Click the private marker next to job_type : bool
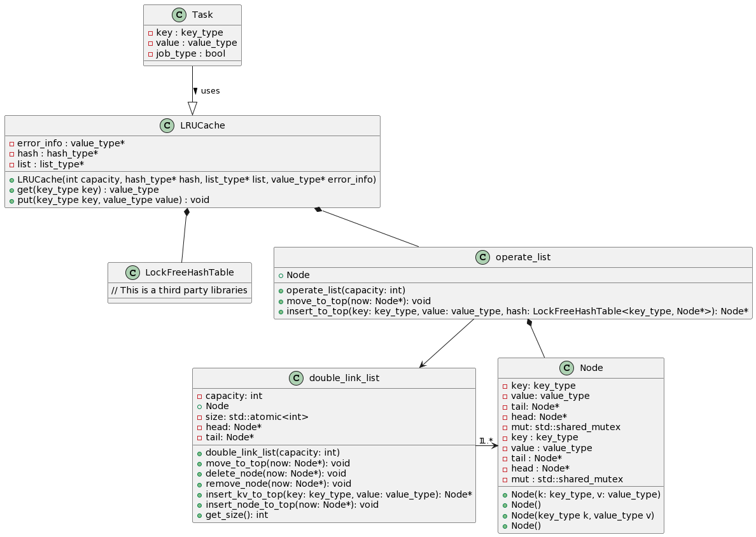The height and width of the screenshot is (537, 756). 150,54
